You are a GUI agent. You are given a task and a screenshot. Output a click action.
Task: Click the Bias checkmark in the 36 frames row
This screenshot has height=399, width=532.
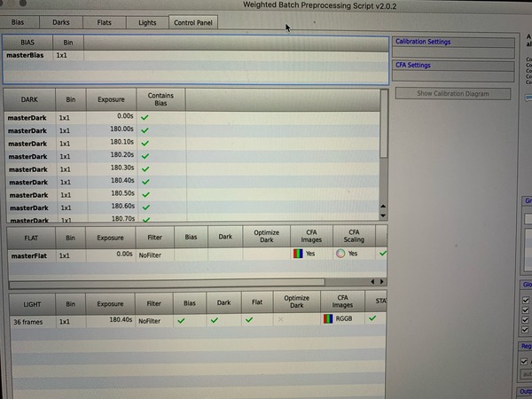point(181,320)
